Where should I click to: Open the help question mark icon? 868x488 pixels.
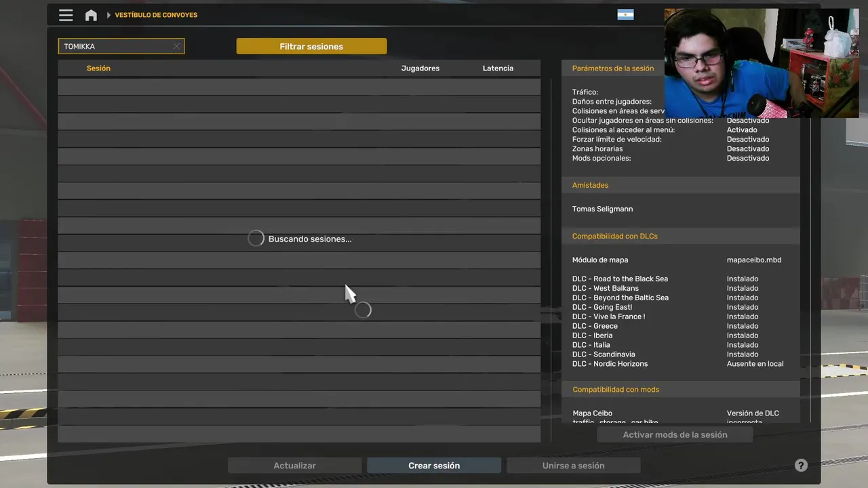801,466
